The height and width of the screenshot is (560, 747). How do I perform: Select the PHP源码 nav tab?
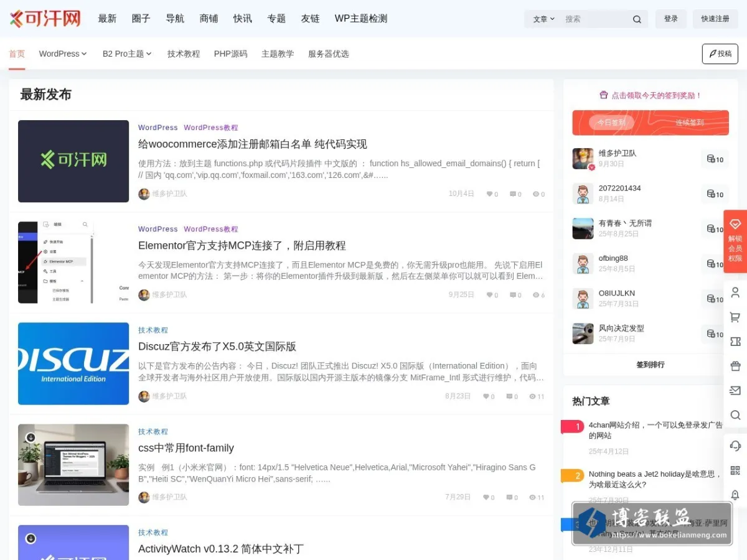(x=230, y=54)
